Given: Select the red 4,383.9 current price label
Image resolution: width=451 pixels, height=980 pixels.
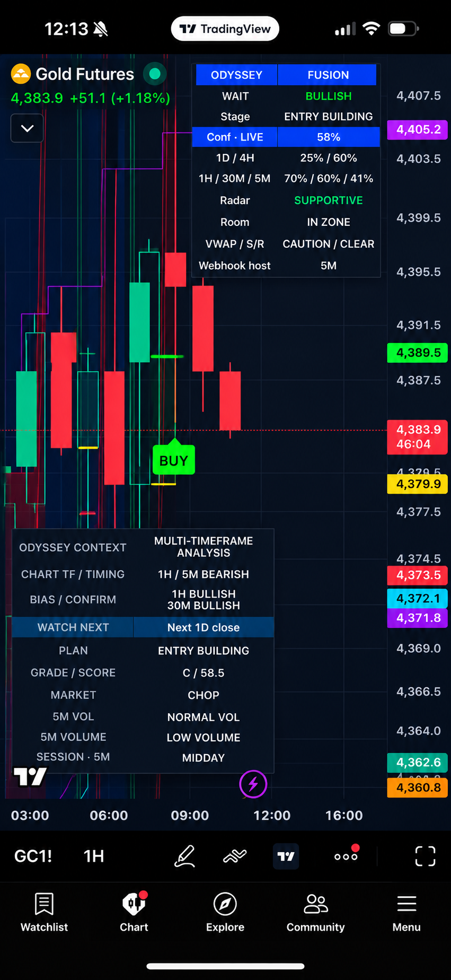Looking at the screenshot, I should click(x=418, y=437).
